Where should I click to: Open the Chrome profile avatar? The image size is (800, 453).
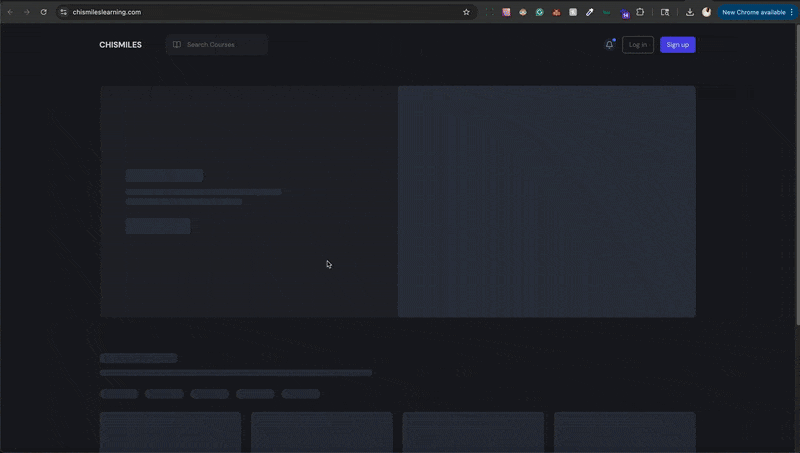click(x=707, y=12)
